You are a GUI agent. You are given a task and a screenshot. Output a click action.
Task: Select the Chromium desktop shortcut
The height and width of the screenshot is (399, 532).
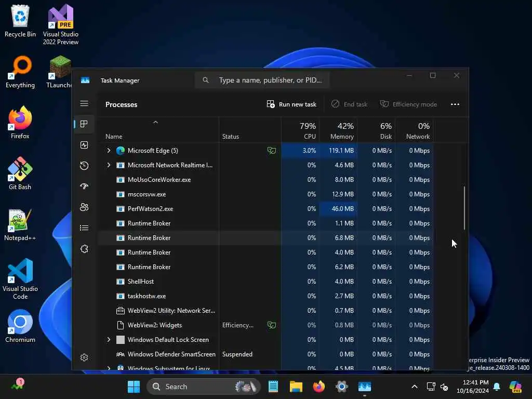click(20, 326)
